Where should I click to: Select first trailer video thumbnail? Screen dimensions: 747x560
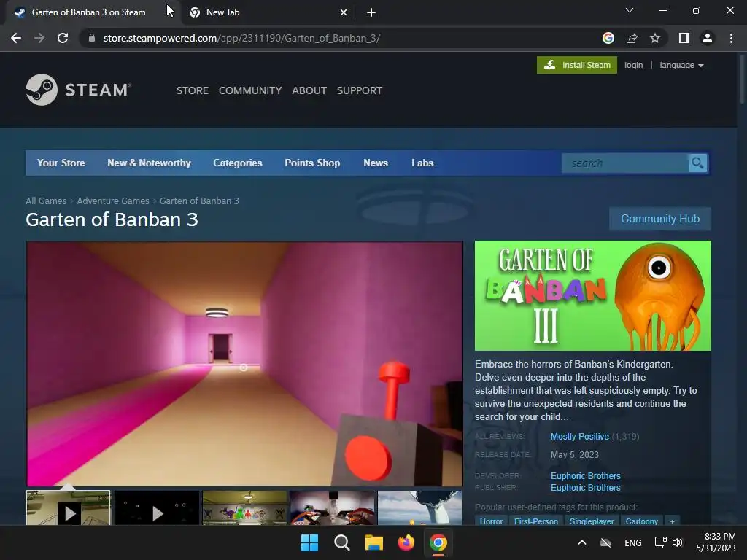coord(68,508)
